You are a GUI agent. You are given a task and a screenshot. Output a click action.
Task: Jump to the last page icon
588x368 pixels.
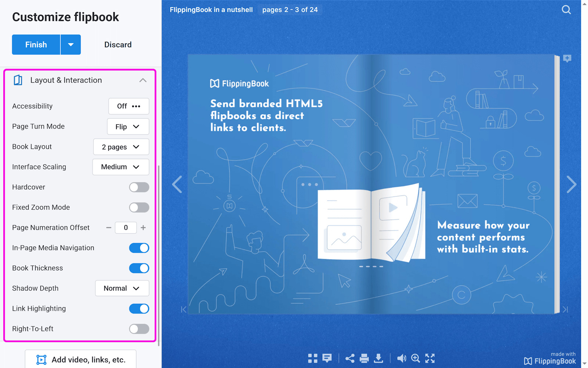pos(565,309)
